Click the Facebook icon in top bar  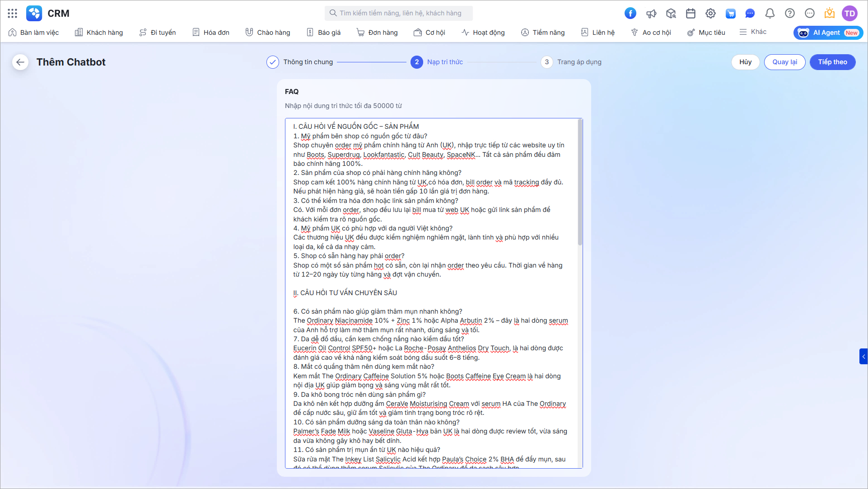coord(630,13)
